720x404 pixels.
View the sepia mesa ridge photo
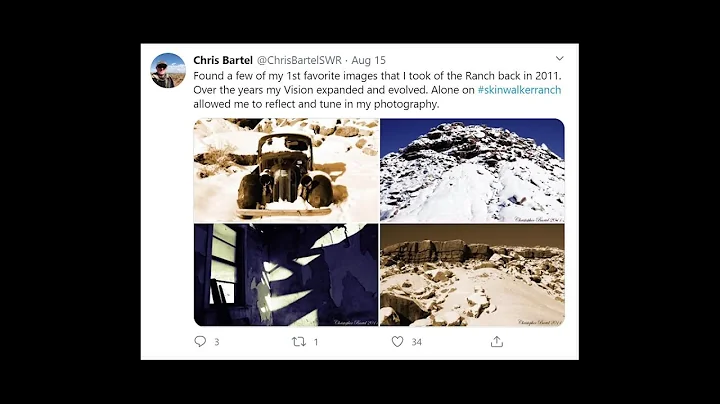tap(472, 275)
